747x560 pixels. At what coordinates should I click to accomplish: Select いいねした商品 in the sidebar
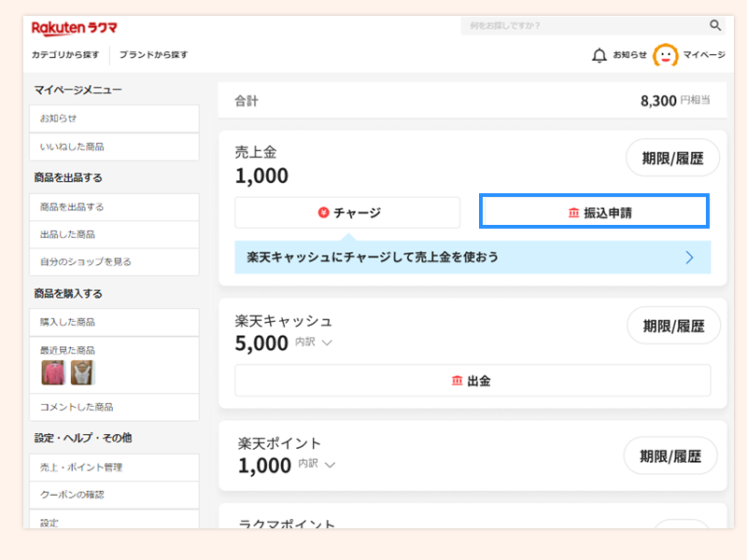pos(114,147)
